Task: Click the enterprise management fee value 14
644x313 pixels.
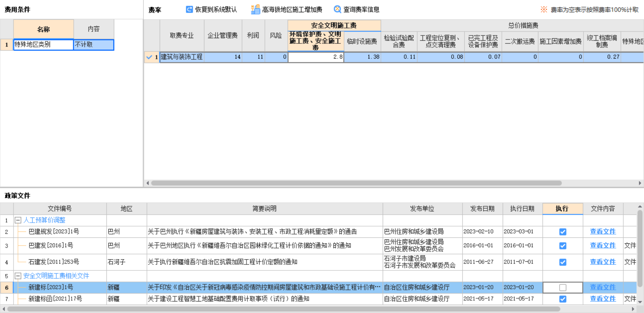Action: coord(223,57)
